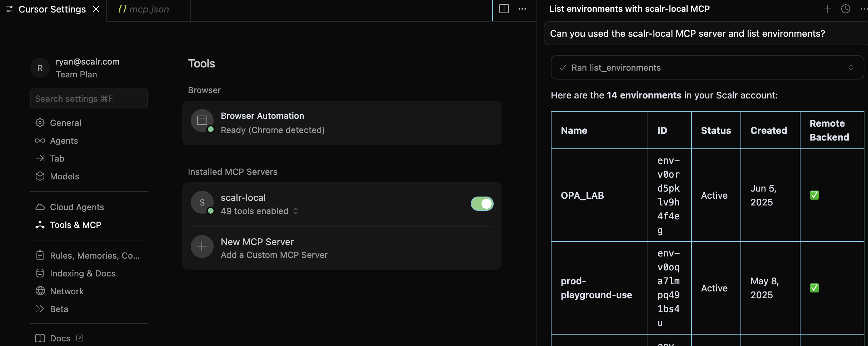
Task: Click the OPA_LAB remote backend check mark
Action: [814, 195]
